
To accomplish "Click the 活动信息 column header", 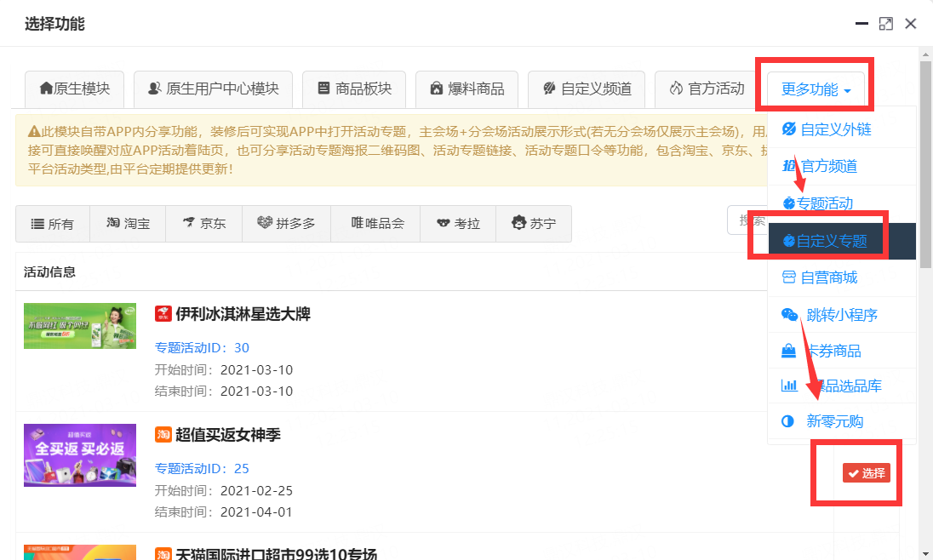I will pyautogui.click(x=50, y=272).
